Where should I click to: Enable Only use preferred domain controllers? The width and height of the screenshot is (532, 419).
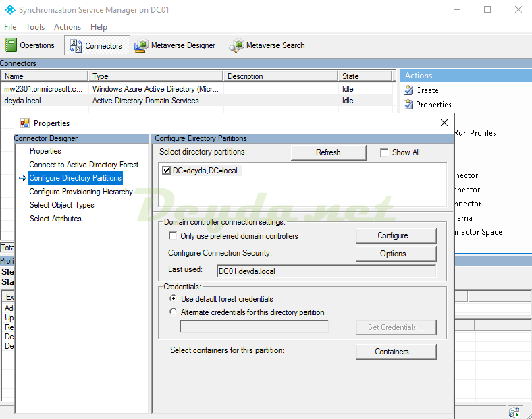173,236
